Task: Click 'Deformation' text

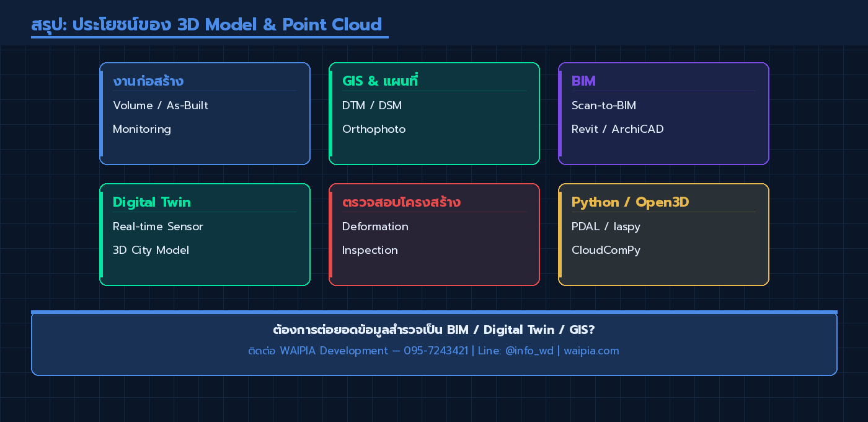Action: [x=375, y=227]
